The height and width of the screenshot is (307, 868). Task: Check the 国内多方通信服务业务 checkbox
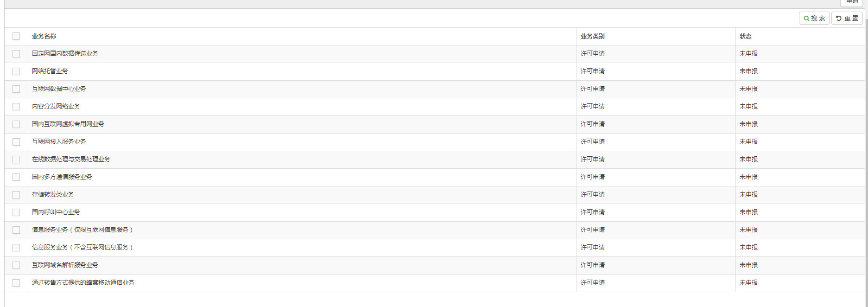pos(16,177)
